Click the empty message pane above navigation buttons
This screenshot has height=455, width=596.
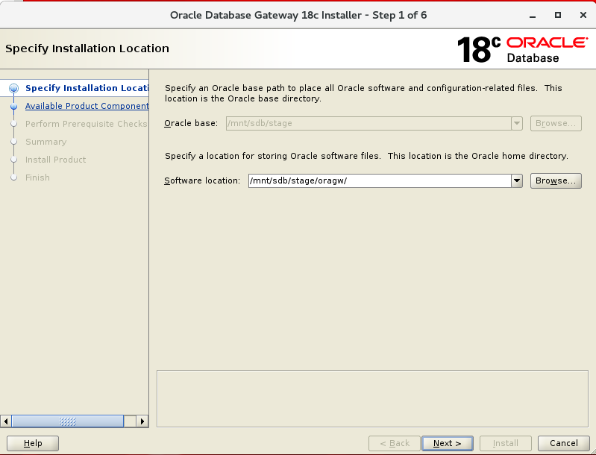click(372, 398)
